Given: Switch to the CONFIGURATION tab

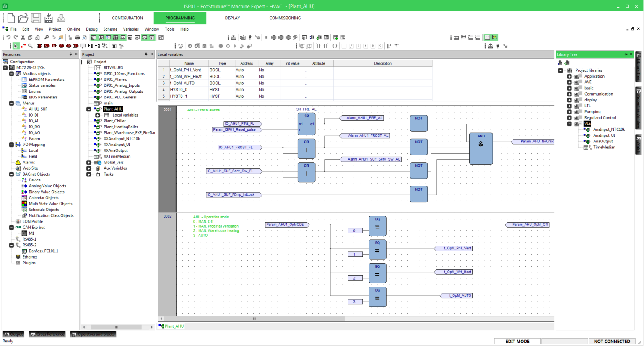Looking at the screenshot, I should click(127, 18).
